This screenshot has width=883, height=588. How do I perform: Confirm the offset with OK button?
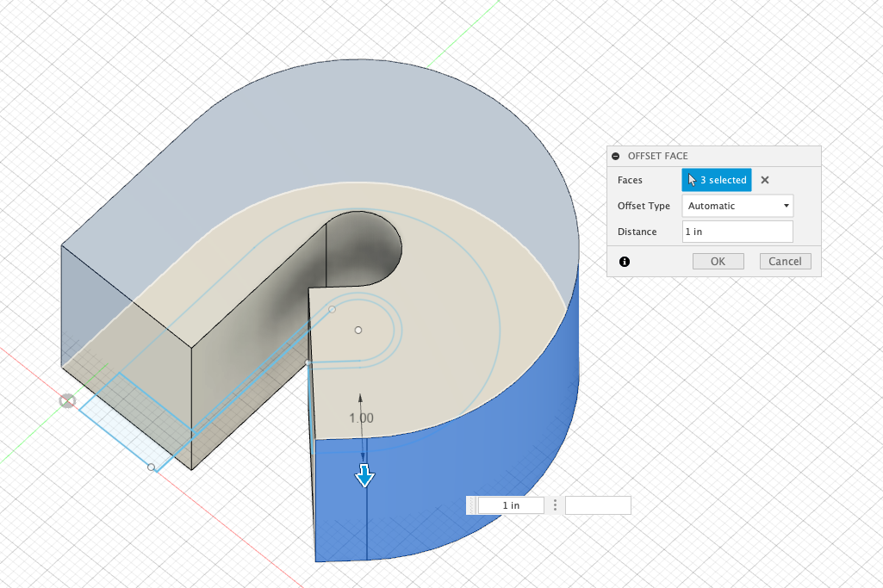718,261
